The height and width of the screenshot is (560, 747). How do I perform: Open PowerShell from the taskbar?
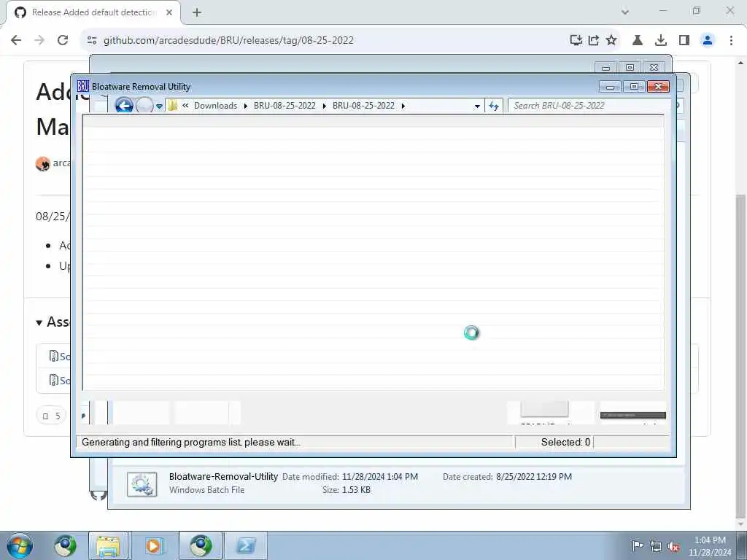[246, 545]
